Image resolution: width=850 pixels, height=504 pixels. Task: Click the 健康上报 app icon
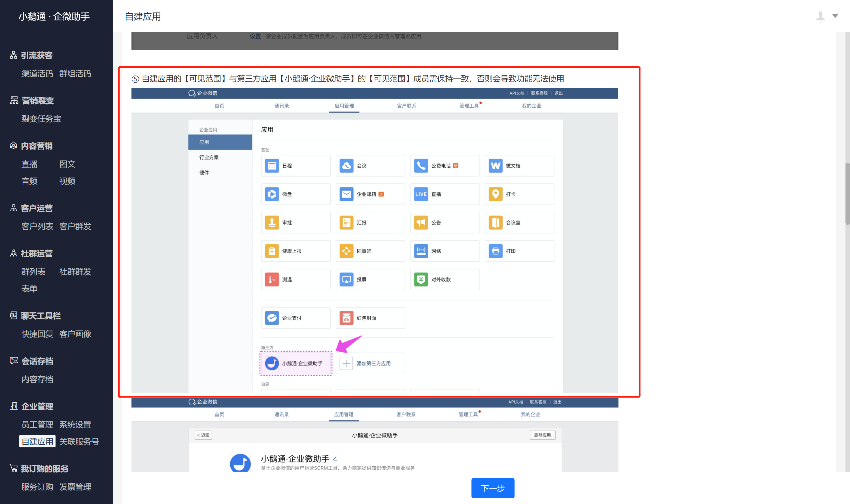[271, 251]
